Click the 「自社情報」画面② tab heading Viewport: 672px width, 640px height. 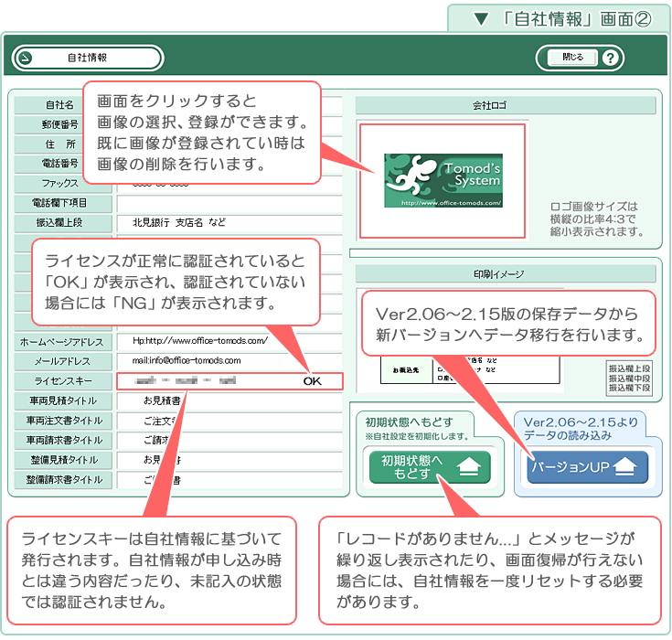coord(576,19)
